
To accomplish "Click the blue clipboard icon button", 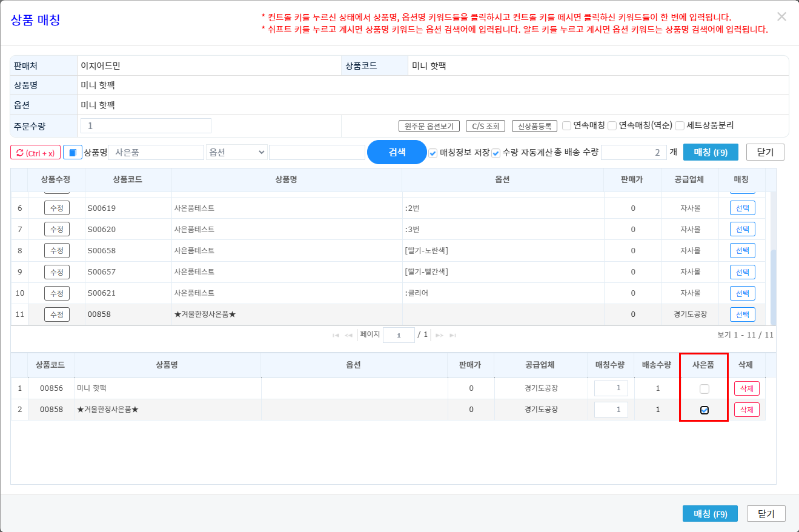I will (73, 152).
